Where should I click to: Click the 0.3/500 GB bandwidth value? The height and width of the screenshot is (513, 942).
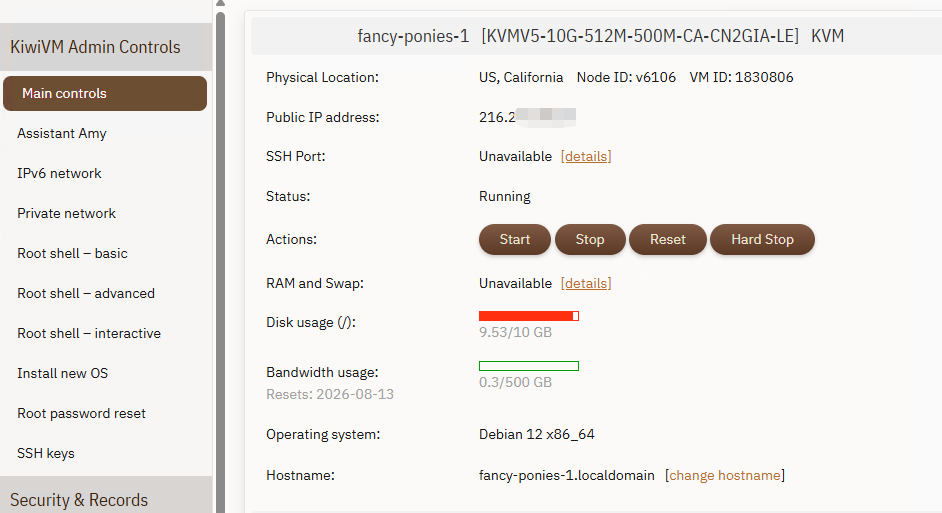tap(515, 382)
